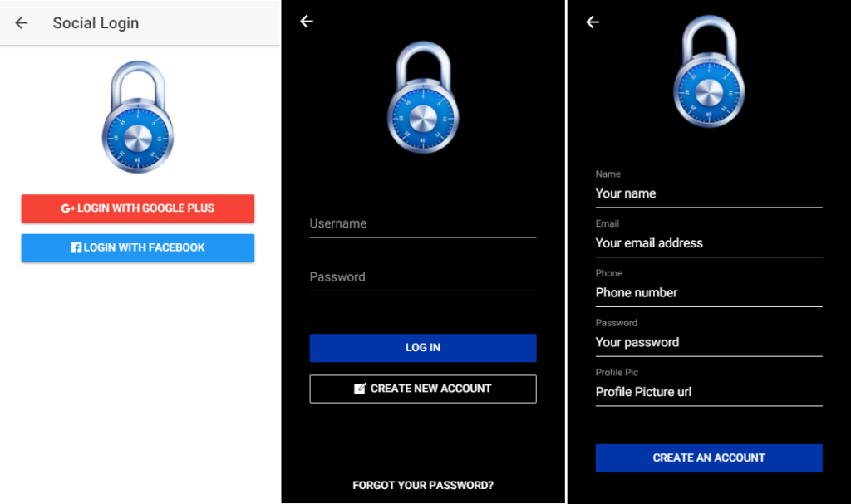Click the edit icon beside Create New Account
The height and width of the screenshot is (504, 851).
click(x=360, y=389)
